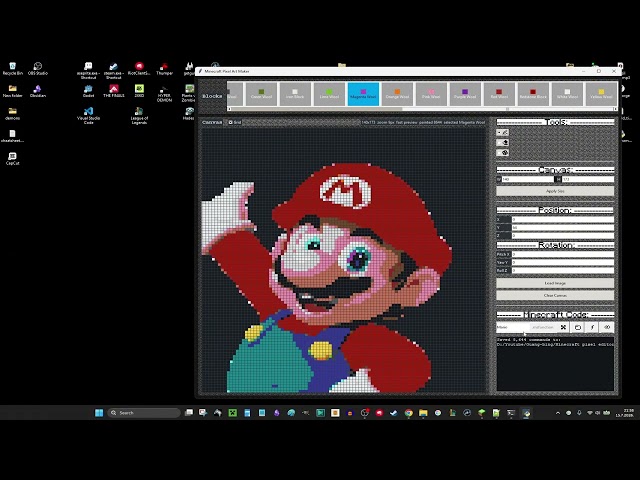The image size is (640, 480).
Task: Toggle the third tool under Tools
Action: (502, 153)
